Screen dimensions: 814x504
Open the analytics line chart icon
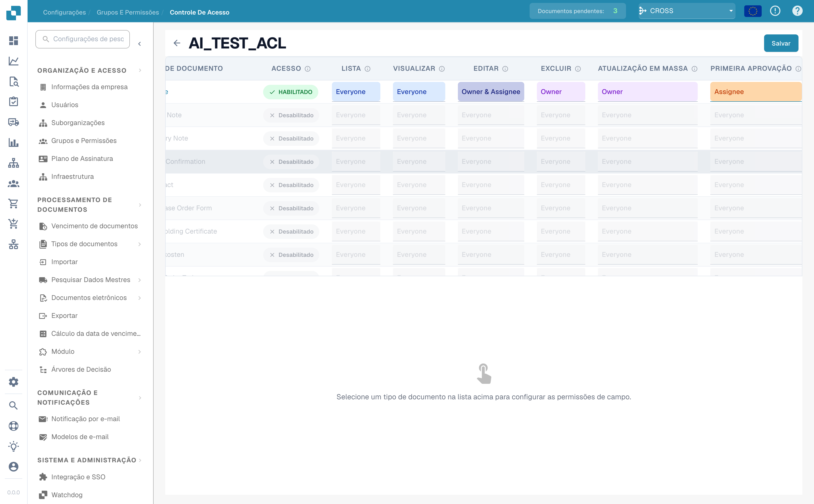coord(13,61)
